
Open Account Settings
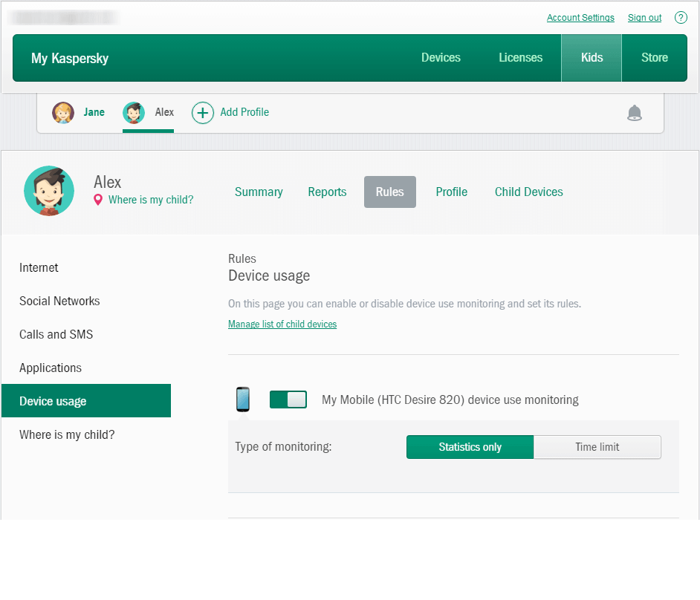pos(580,17)
